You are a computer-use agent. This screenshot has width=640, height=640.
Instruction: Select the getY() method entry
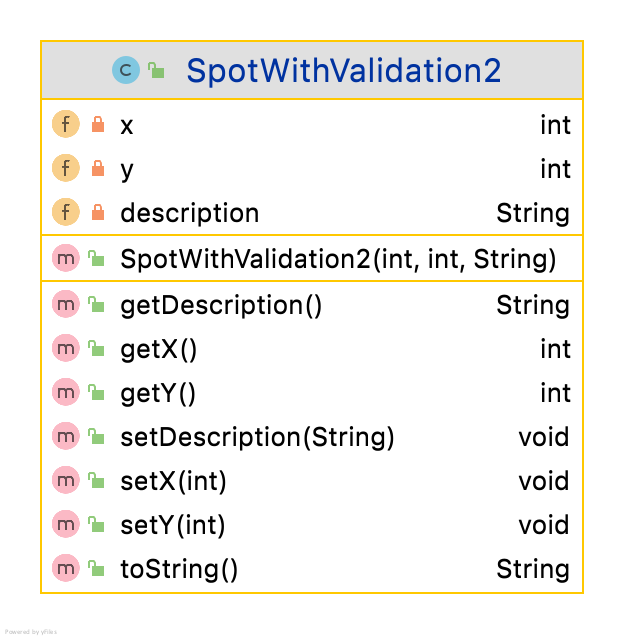point(158,393)
